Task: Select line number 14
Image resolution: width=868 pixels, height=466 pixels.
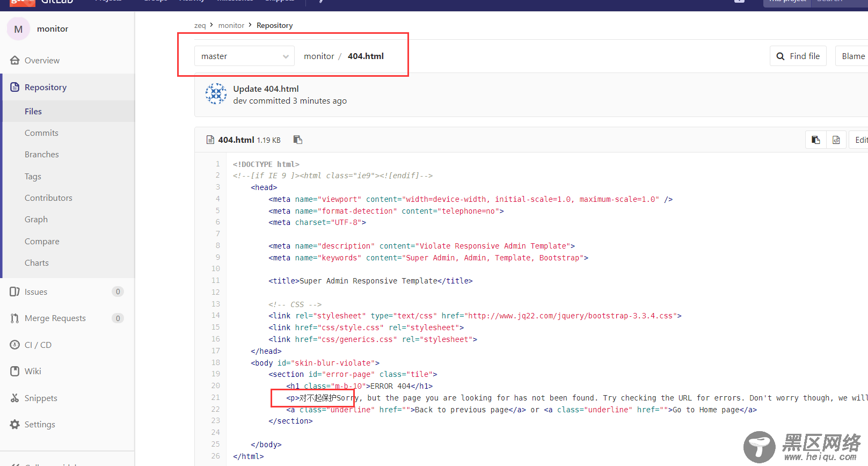Action: point(216,315)
